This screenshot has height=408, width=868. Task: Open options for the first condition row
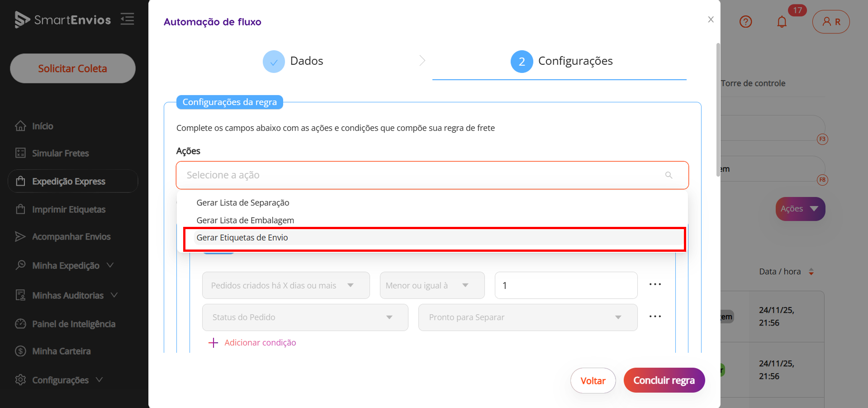[655, 284]
